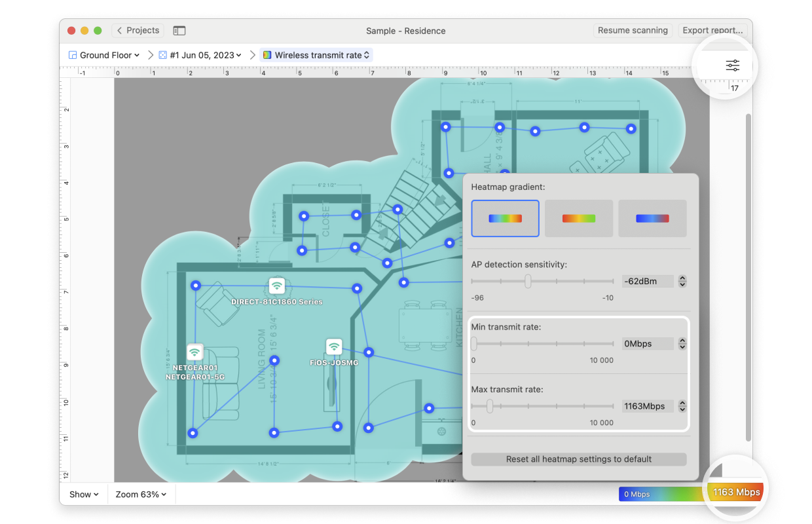This screenshot has width=812, height=524.
Task: Click the Min transmit rate slider
Action: (543, 344)
